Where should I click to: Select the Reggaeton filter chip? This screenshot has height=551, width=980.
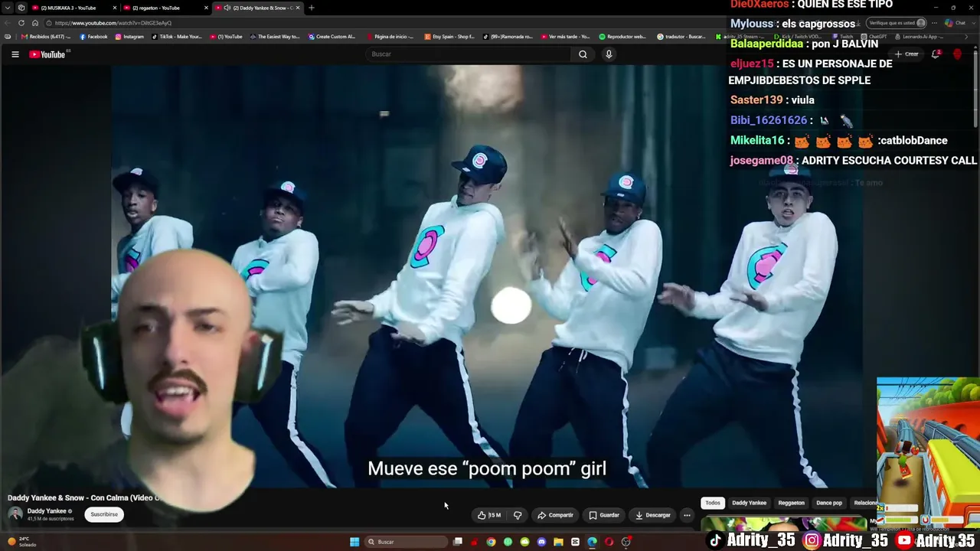pos(791,503)
